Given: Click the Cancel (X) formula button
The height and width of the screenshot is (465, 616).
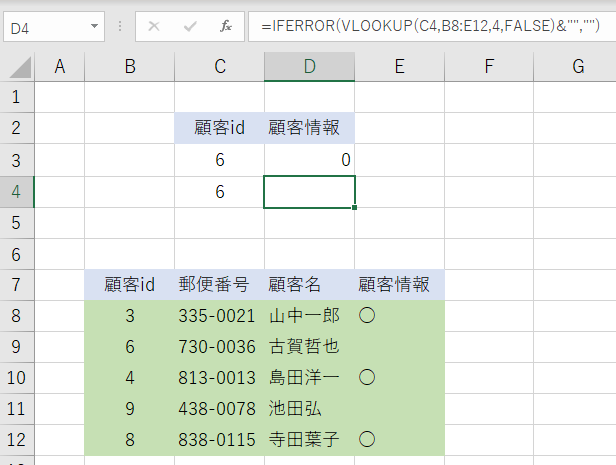Looking at the screenshot, I should pos(154,26).
